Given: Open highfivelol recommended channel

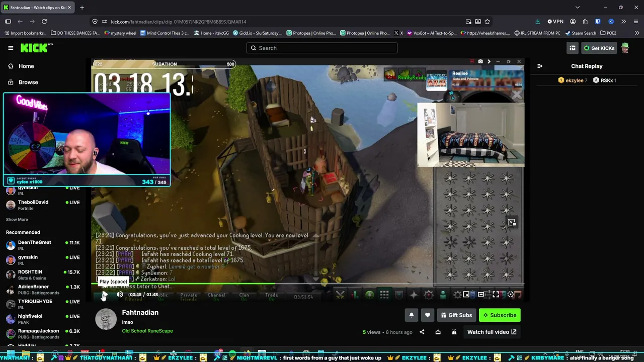Looking at the screenshot, I should pyautogui.click(x=43, y=319).
